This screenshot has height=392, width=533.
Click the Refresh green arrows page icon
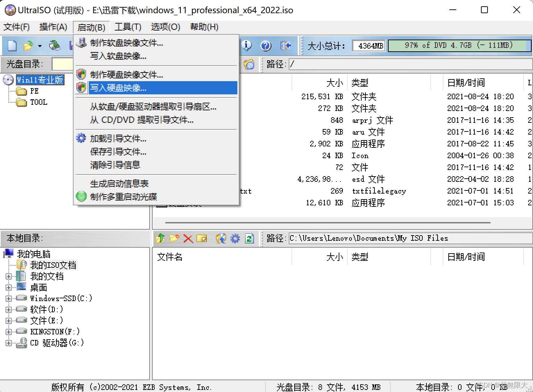[x=249, y=238]
